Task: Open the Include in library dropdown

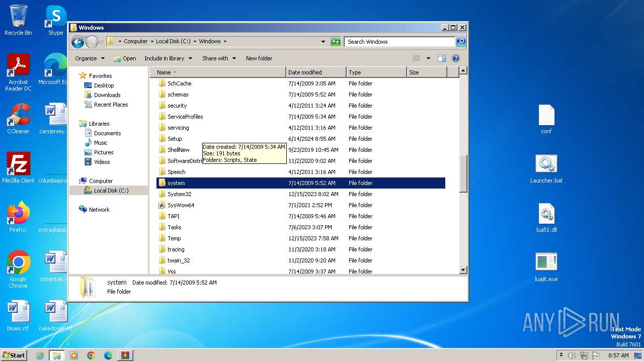Action: click(168, 58)
